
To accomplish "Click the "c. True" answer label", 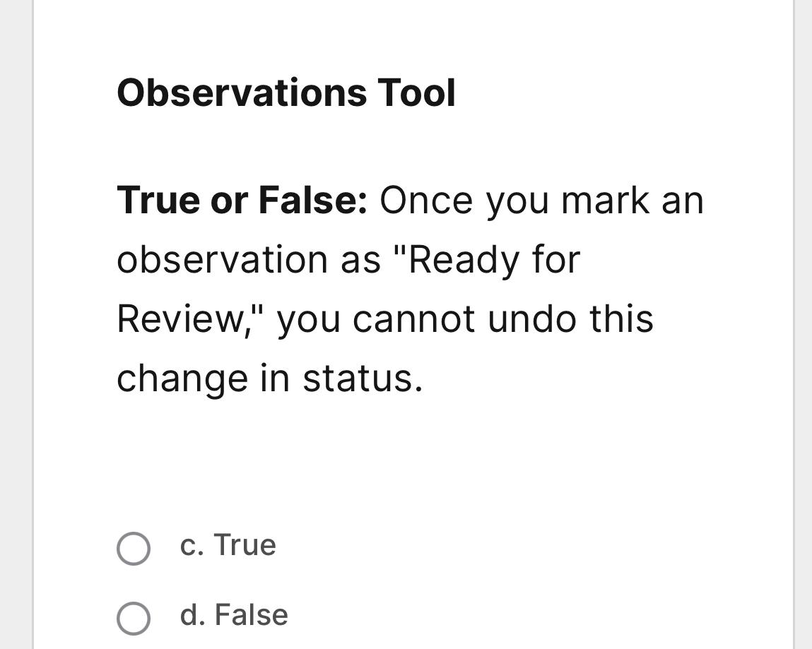I will click(x=228, y=545).
